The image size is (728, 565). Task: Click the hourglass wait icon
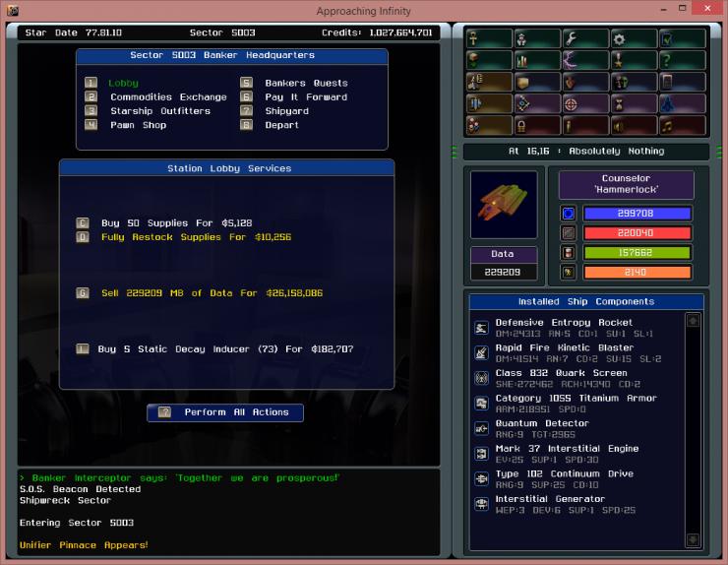[633, 103]
